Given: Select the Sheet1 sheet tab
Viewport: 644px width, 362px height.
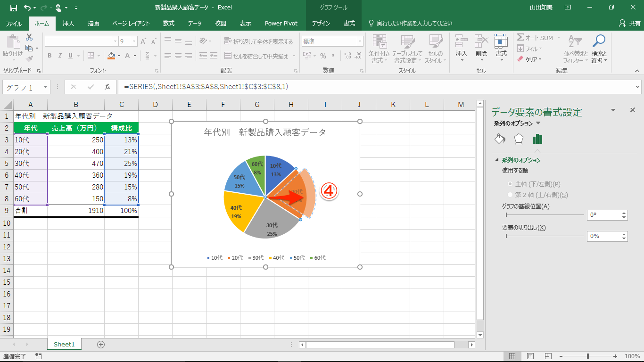Looking at the screenshot, I should click(64, 345).
